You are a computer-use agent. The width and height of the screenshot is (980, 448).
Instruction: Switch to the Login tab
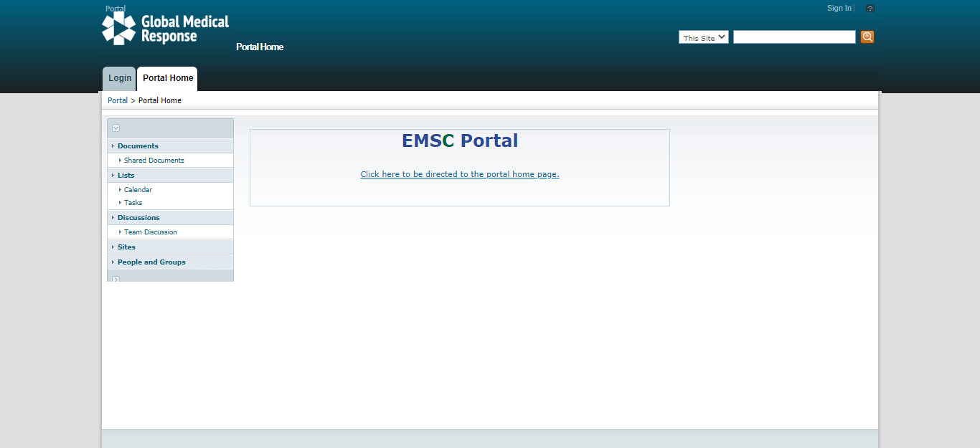tap(118, 78)
